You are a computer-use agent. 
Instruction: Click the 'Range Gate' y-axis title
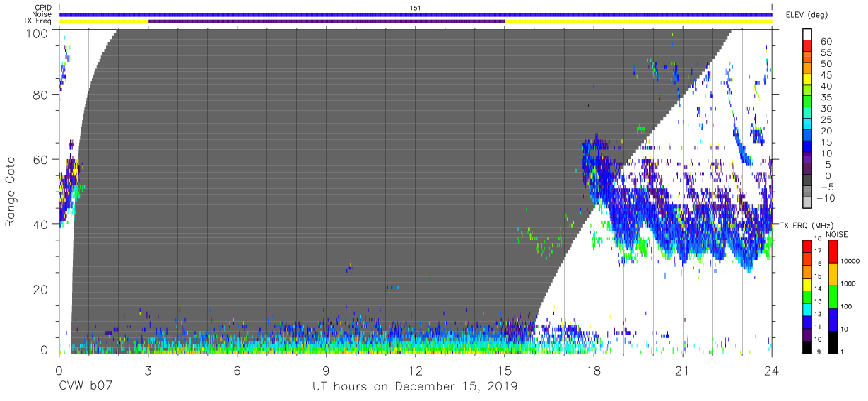point(11,192)
